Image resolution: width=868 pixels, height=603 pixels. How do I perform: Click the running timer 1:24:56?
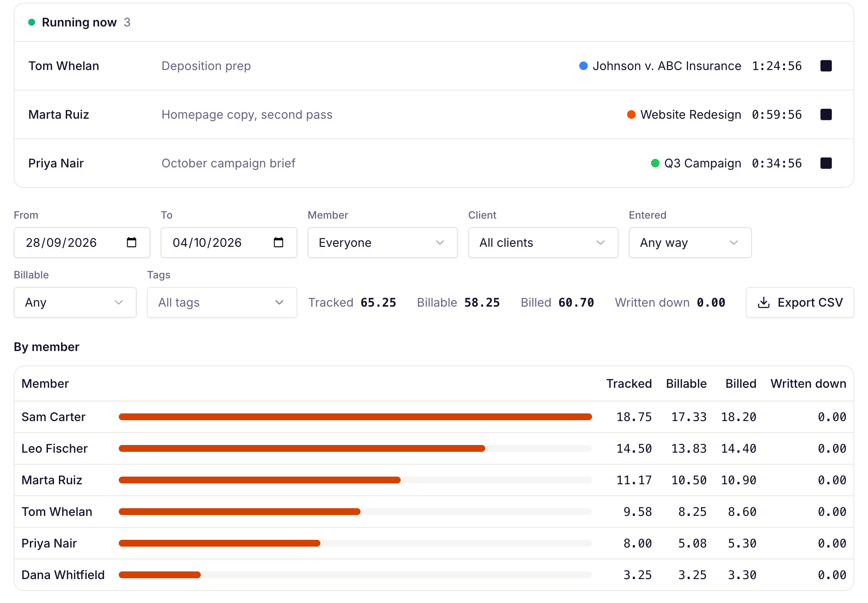(x=777, y=66)
